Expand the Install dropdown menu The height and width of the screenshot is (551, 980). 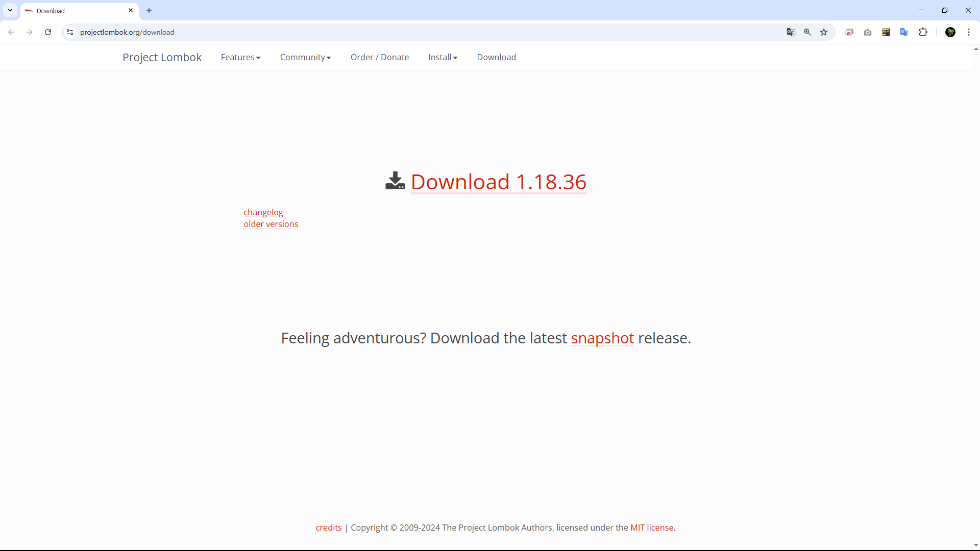[x=443, y=57]
